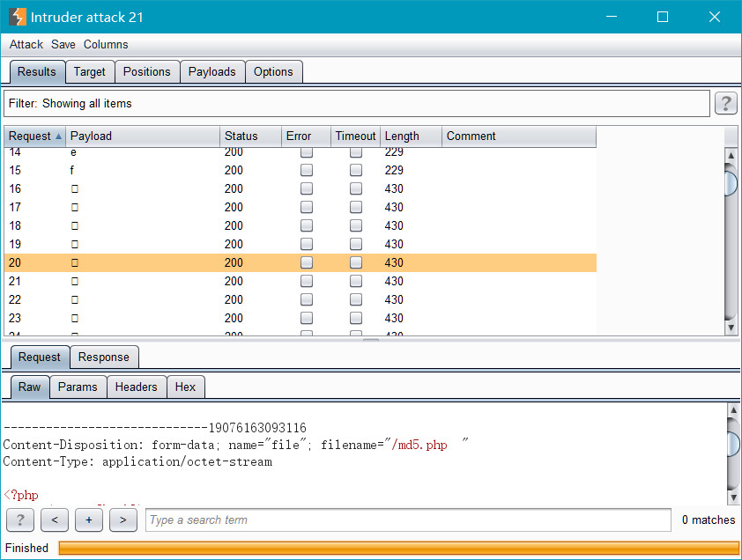Open the Columns menu
This screenshot has width=742, height=560.
point(106,44)
